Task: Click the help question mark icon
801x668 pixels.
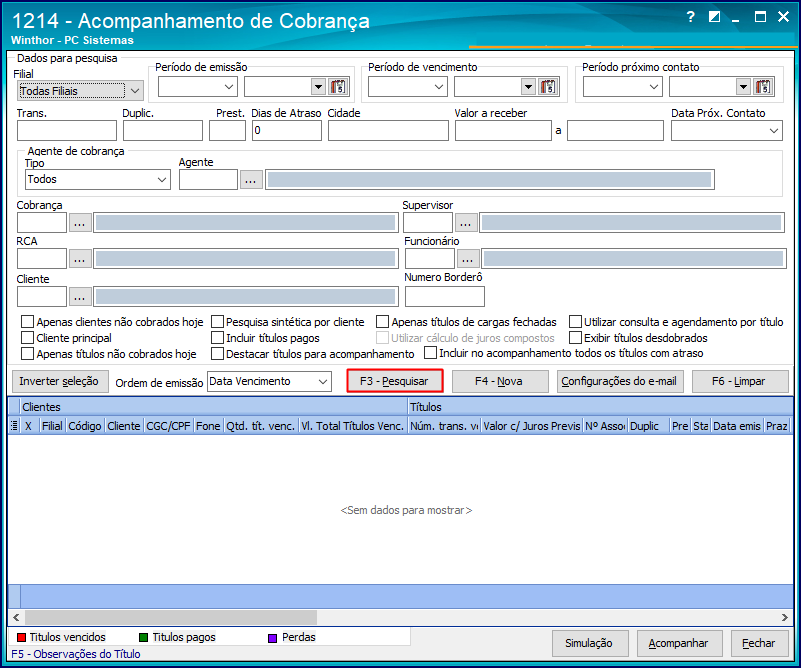Action: 691,17
